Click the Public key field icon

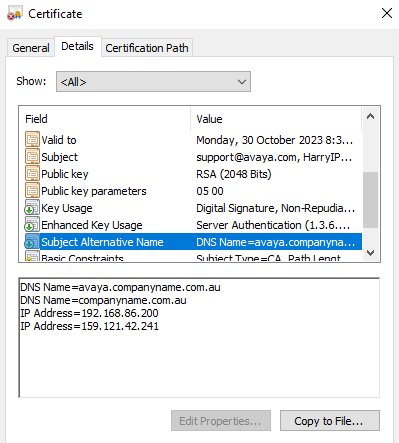tap(32, 174)
